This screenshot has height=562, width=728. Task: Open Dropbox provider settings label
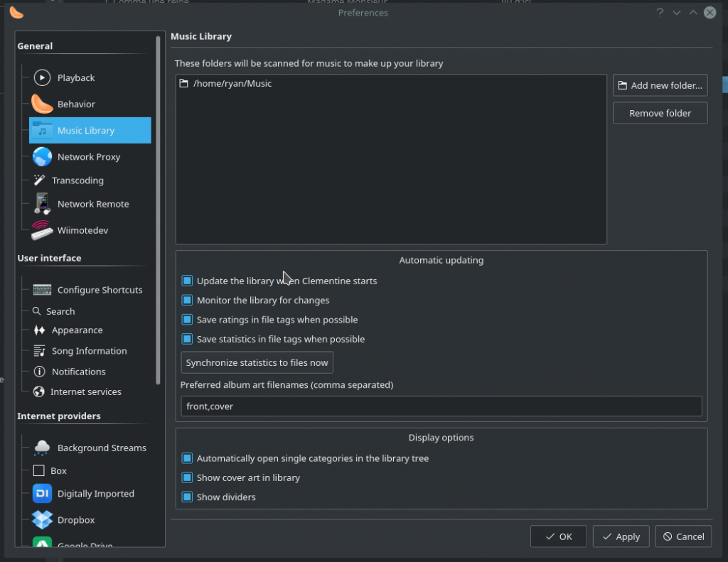point(76,520)
